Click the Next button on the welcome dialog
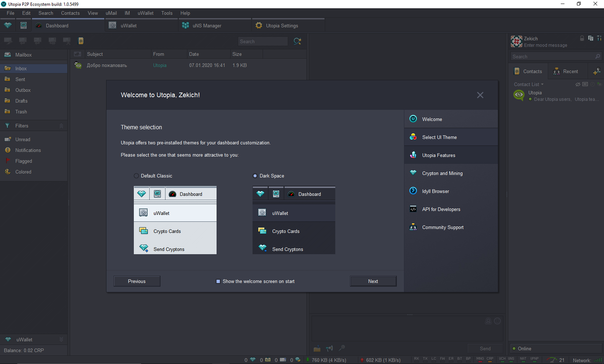604x364 pixels. coord(373,281)
